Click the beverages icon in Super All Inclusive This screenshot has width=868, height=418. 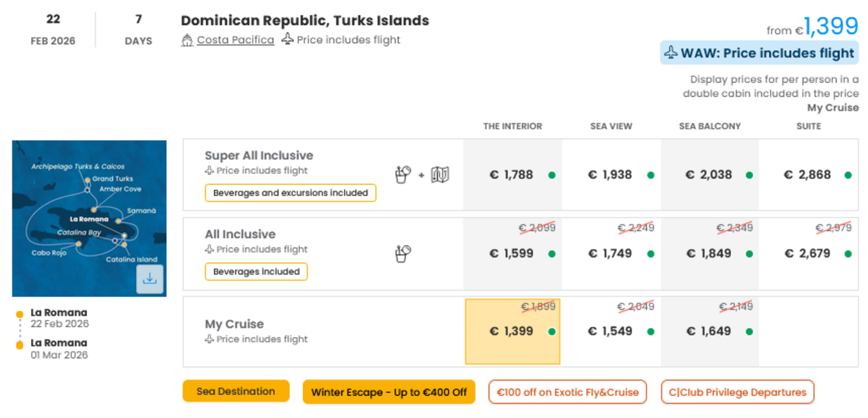pos(403,175)
